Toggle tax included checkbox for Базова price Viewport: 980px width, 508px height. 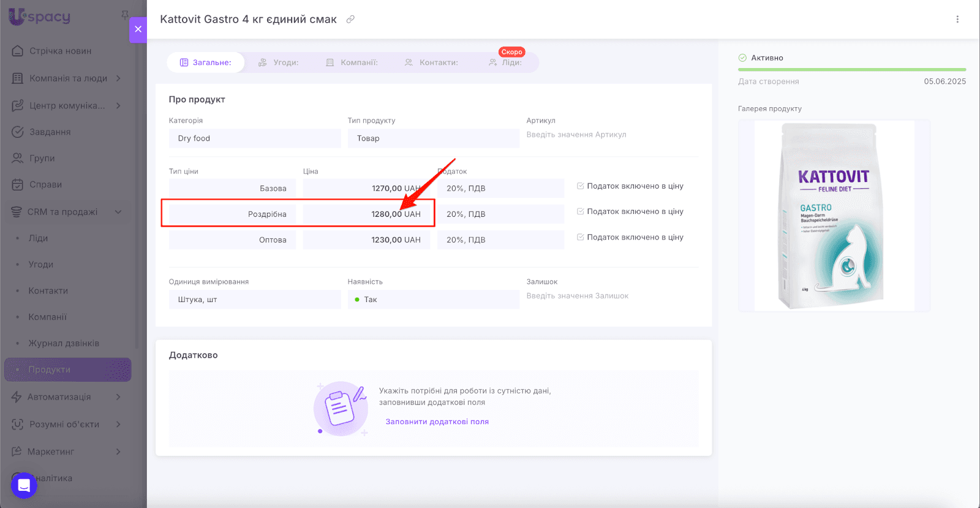coord(580,186)
